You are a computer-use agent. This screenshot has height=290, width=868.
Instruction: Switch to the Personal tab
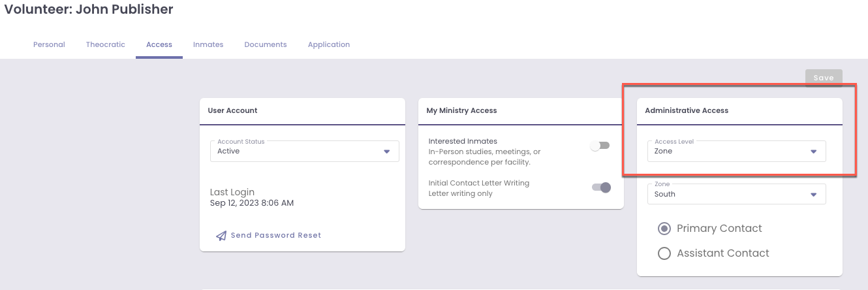coord(49,44)
